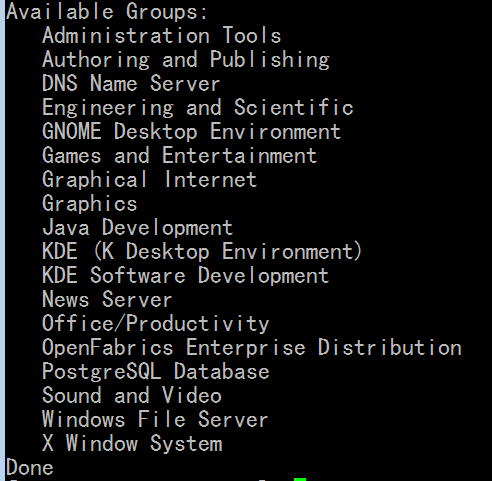Select the 'Graphical Internet' entry
Viewport: 492px width, 481px height.
[150, 180]
